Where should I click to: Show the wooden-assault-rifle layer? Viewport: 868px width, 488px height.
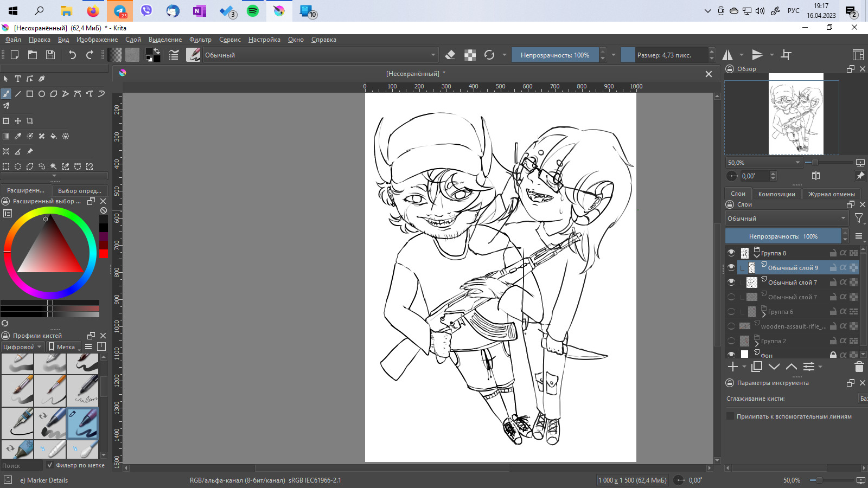tap(731, 326)
